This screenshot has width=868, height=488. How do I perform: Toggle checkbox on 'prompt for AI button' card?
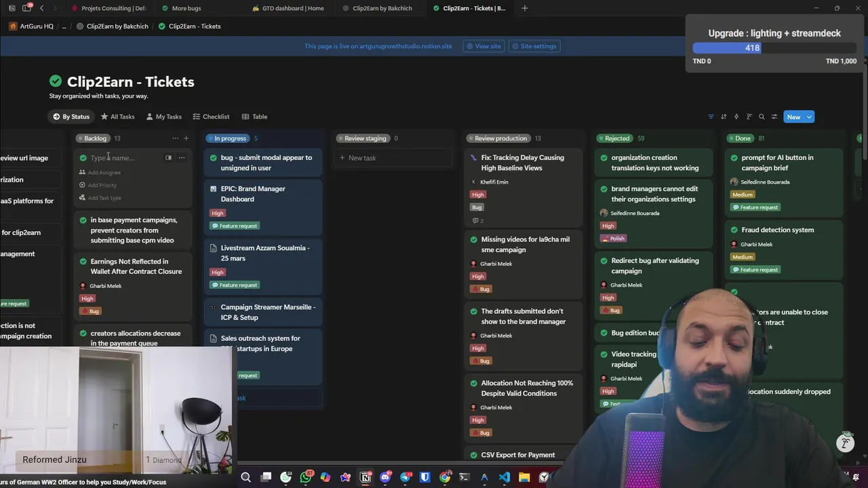coord(734,158)
